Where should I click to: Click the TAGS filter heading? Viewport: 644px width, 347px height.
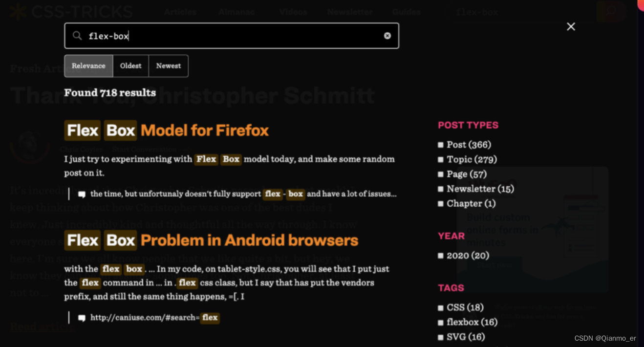451,288
